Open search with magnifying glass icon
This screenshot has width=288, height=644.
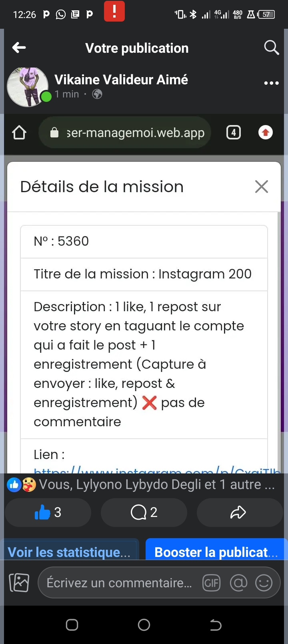pyautogui.click(x=271, y=48)
